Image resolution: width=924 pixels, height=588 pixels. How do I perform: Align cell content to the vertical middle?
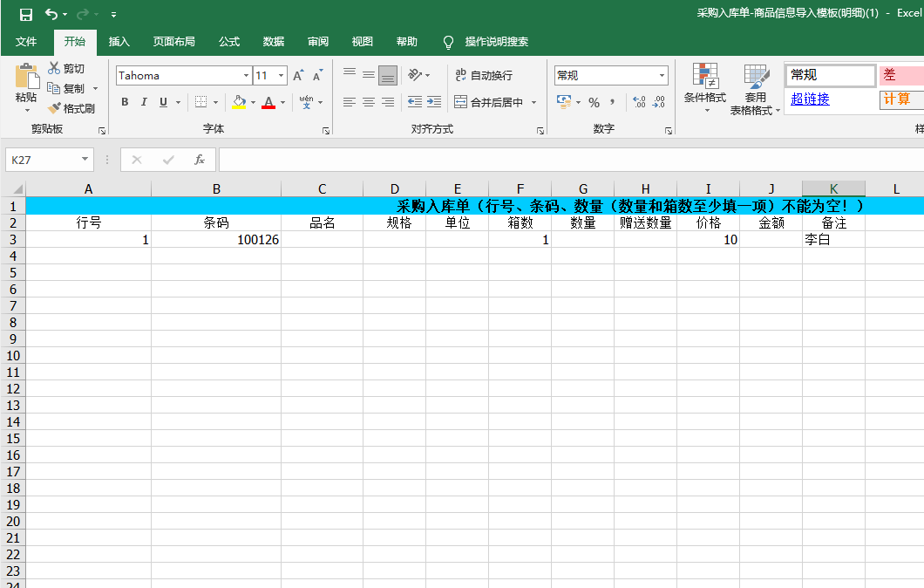[x=369, y=75]
